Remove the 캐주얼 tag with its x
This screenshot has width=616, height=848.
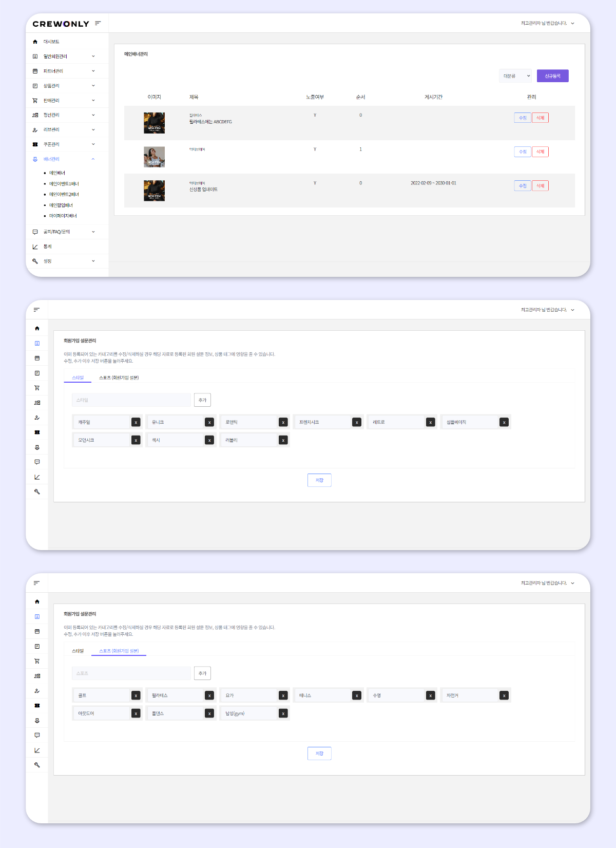(x=136, y=422)
